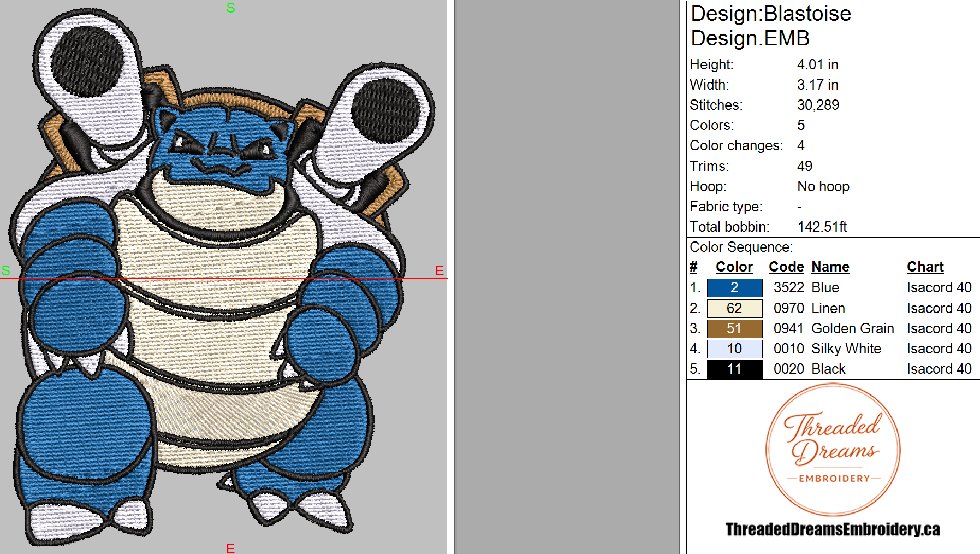Click thread code 0941
This screenshot has width=980, height=554.
(789, 328)
